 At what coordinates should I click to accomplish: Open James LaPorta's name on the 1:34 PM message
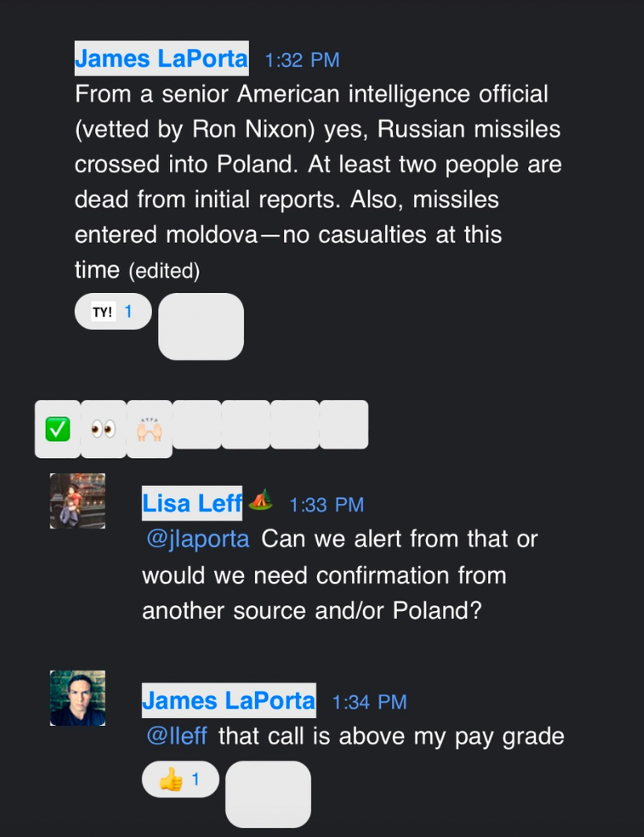229,701
